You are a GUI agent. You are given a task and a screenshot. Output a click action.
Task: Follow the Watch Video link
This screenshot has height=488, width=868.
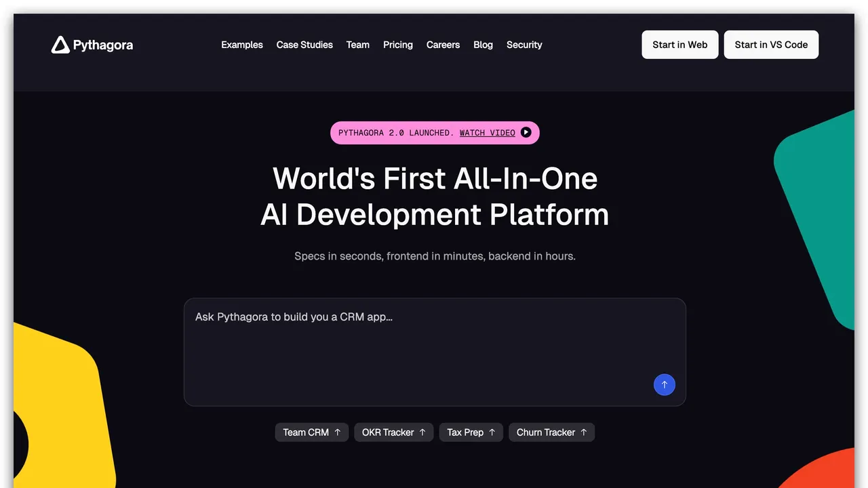488,133
